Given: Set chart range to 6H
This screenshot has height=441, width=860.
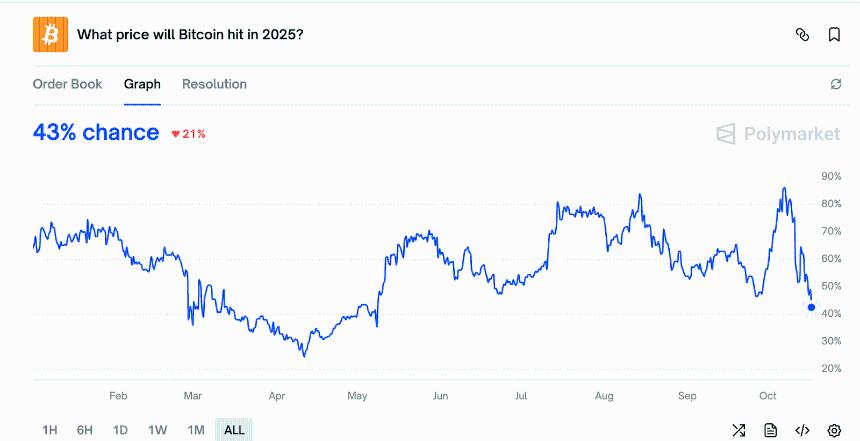Looking at the screenshot, I should pyautogui.click(x=85, y=430).
